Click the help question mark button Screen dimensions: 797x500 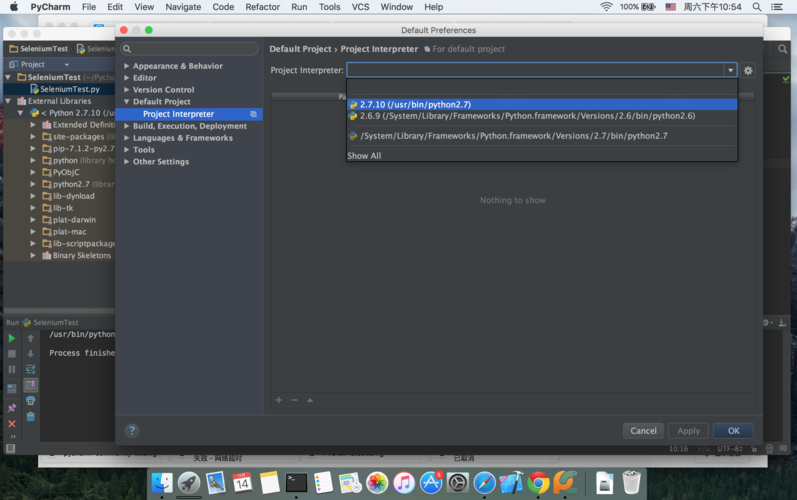pos(132,431)
